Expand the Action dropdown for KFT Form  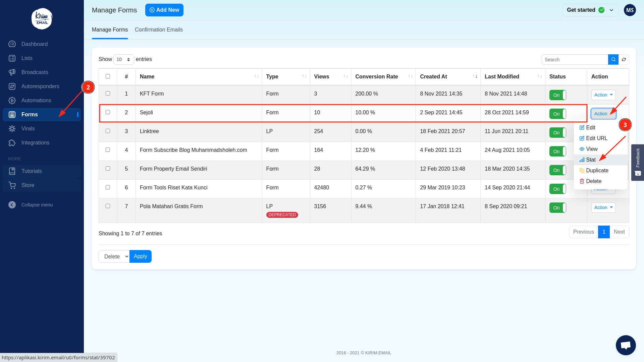(603, 95)
